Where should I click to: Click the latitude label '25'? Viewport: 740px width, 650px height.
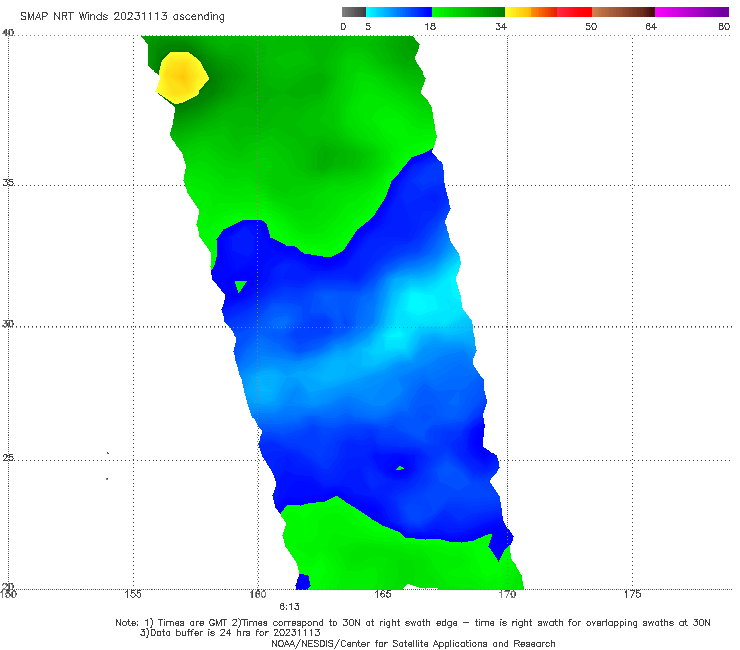8,457
